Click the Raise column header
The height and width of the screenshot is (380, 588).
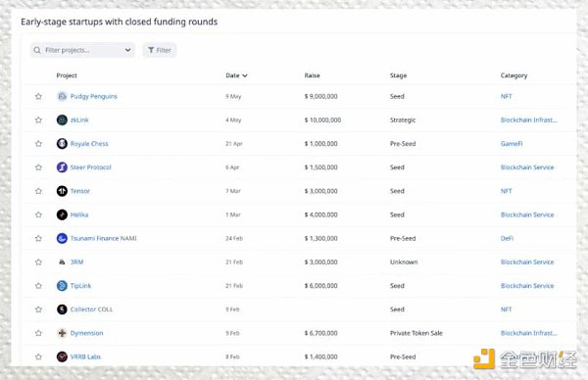click(x=312, y=75)
